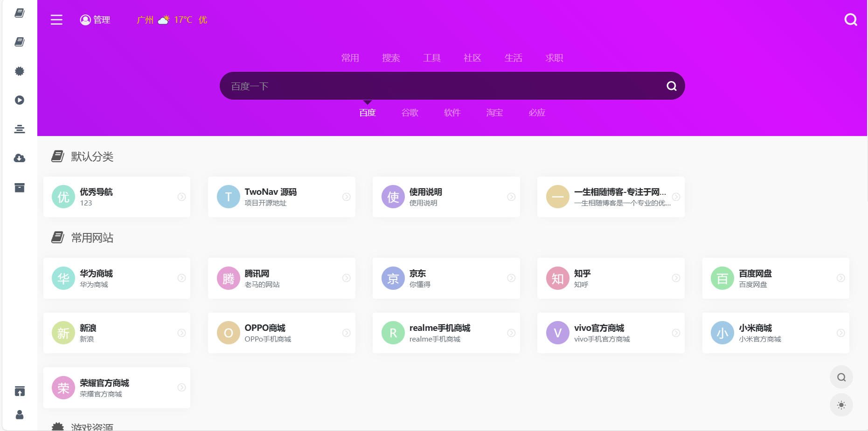Choose 百度 search engine option

click(x=368, y=113)
